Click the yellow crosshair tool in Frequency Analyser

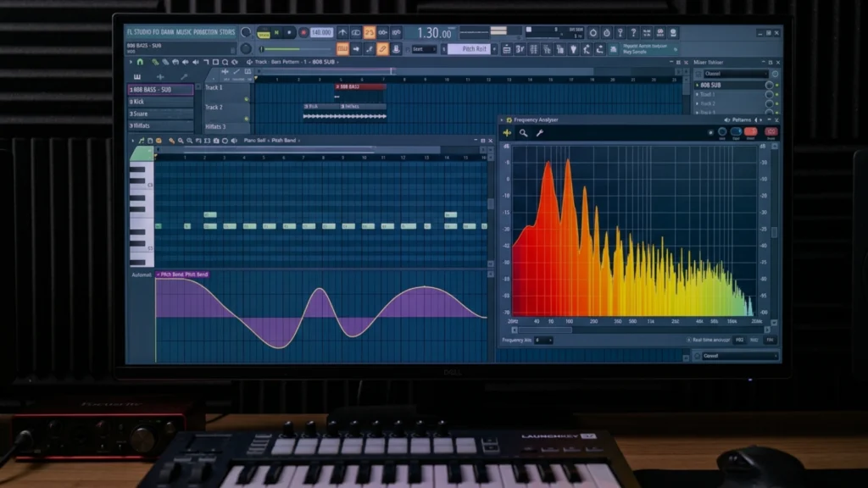[x=507, y=133]
